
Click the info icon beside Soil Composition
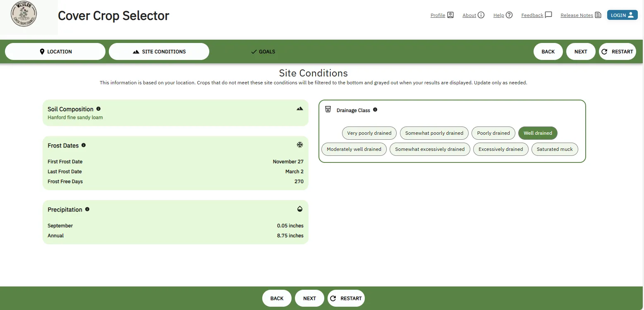(x=98, y=109)
